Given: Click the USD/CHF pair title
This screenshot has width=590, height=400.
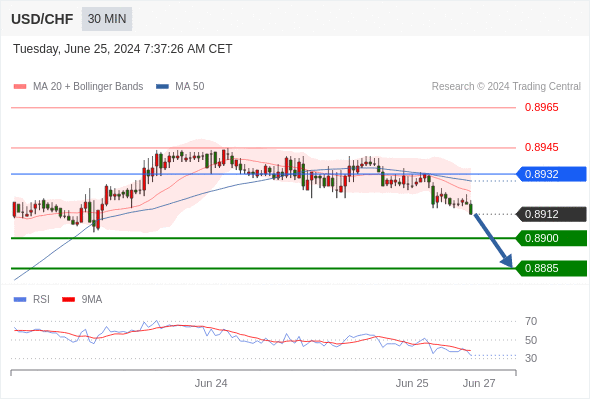Looking at the screenshot, I should [42, 19].
